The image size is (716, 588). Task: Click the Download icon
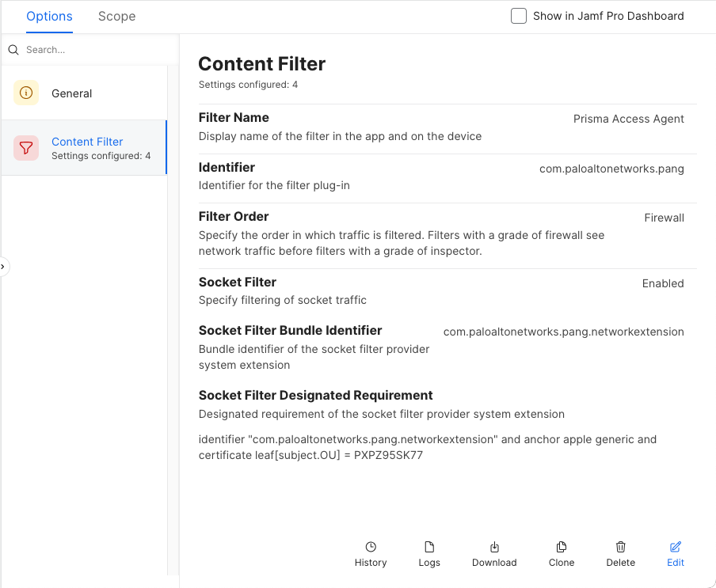pos(494,547)
